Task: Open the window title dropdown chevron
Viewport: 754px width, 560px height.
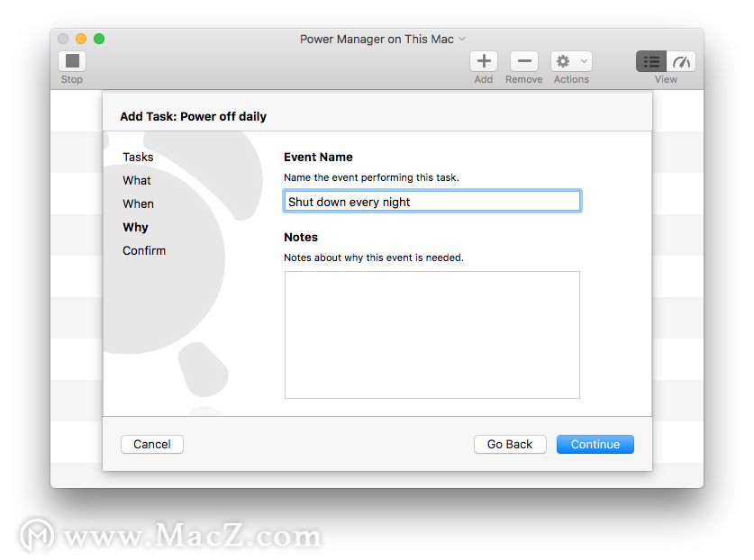Action: click(x=462, y=39)
